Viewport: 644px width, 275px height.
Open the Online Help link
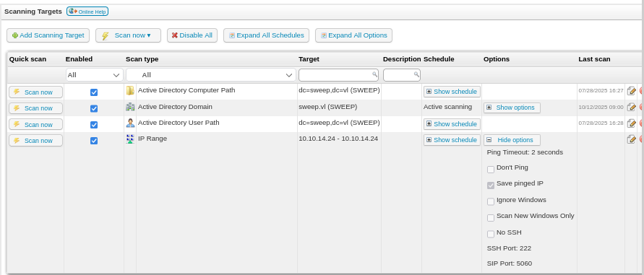[x=87, y=12]
